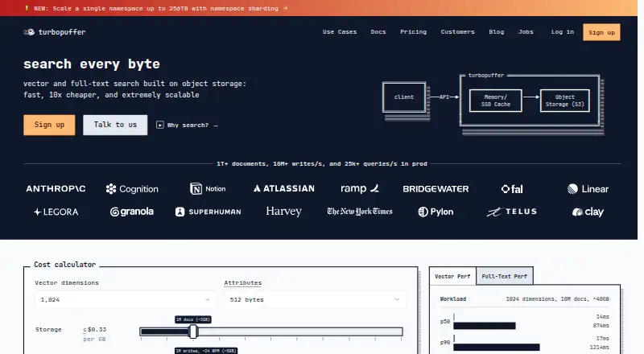Click the p50 latency row label
The height and width of the screenshot is (354, 644).
point(445,322)
